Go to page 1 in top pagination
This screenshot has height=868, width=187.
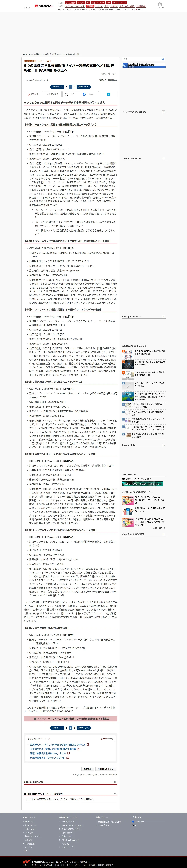point(66,87)
